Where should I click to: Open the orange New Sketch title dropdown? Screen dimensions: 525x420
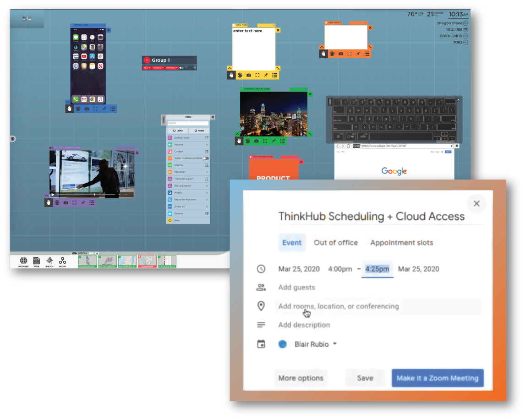point(366,23)
